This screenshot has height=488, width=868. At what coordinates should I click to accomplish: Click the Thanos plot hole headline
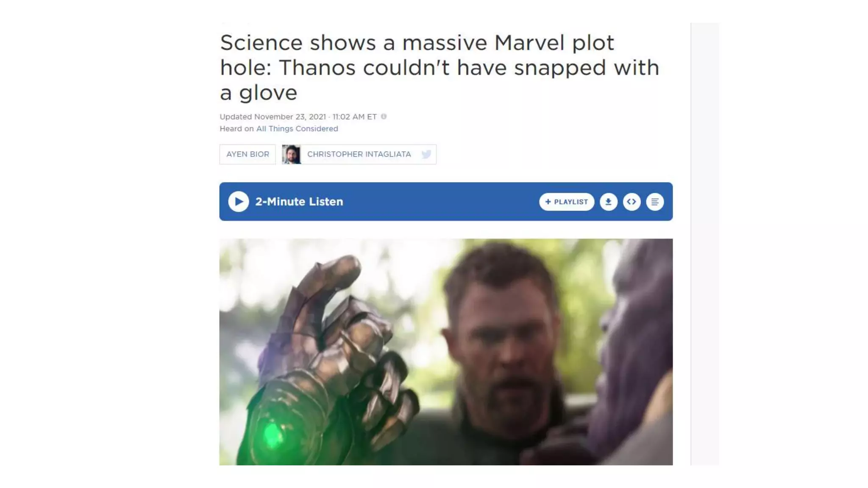[x=440, y=67]
